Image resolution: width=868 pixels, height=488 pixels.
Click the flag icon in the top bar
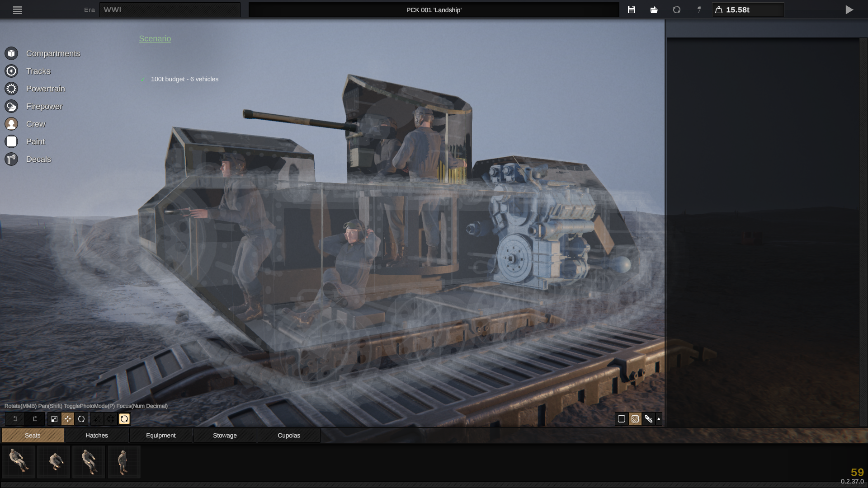(699, 9)
